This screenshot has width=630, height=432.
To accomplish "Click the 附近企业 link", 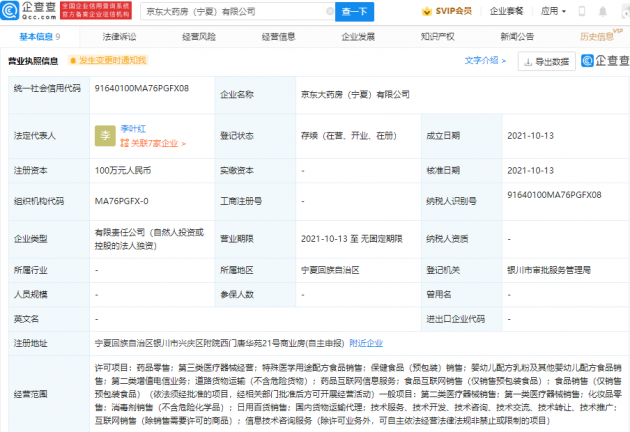I will point(365,343).
